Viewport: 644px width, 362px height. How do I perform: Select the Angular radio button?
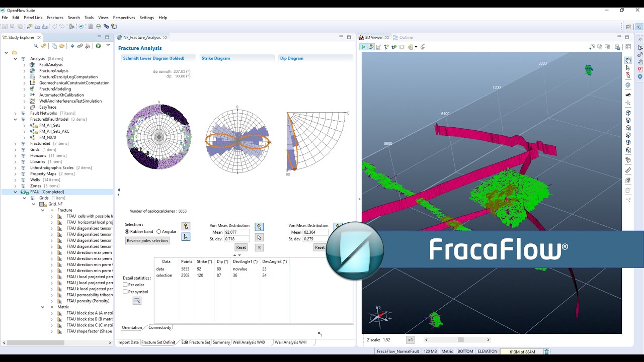click(159, 232)
